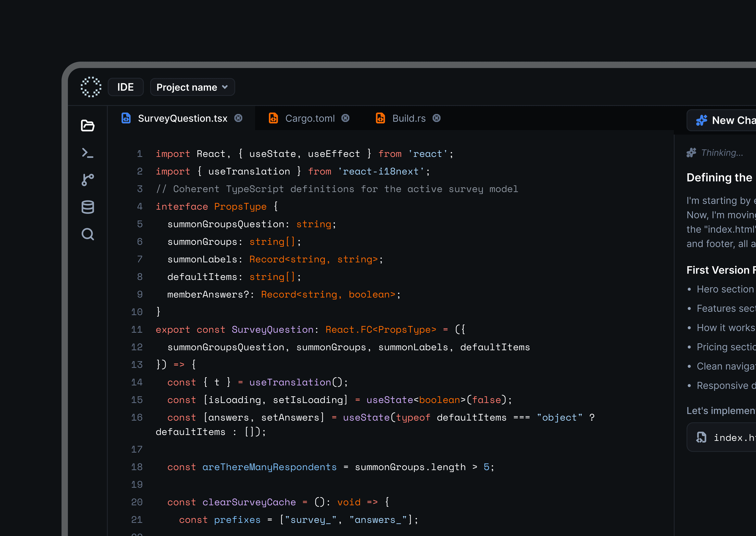
Task: Click 'interface PropsType' on line 4
Action: (211, 207)
